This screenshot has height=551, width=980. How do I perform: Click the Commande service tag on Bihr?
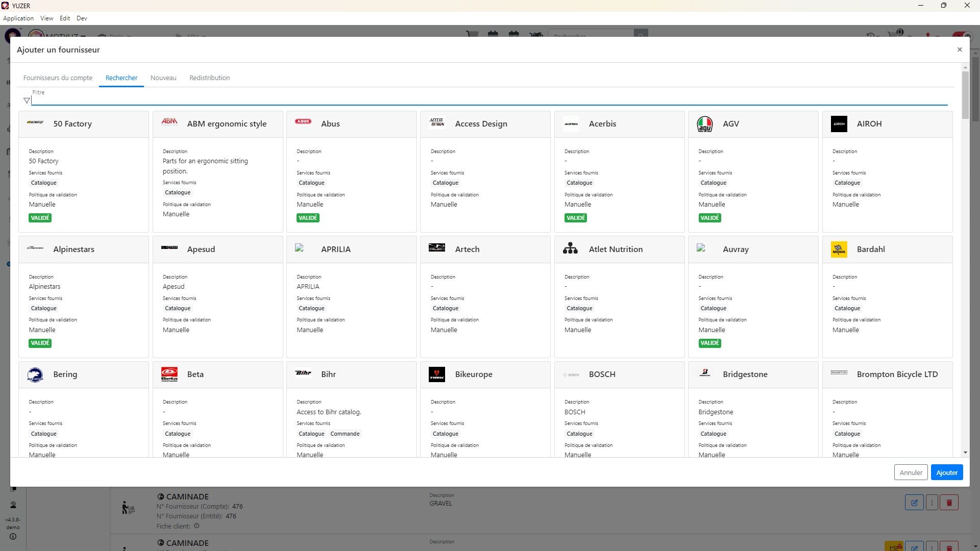[x=345, y=434]
